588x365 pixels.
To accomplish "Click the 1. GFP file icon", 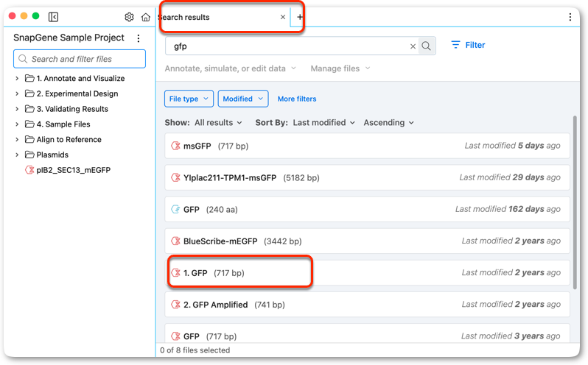I will pos(175,273).
